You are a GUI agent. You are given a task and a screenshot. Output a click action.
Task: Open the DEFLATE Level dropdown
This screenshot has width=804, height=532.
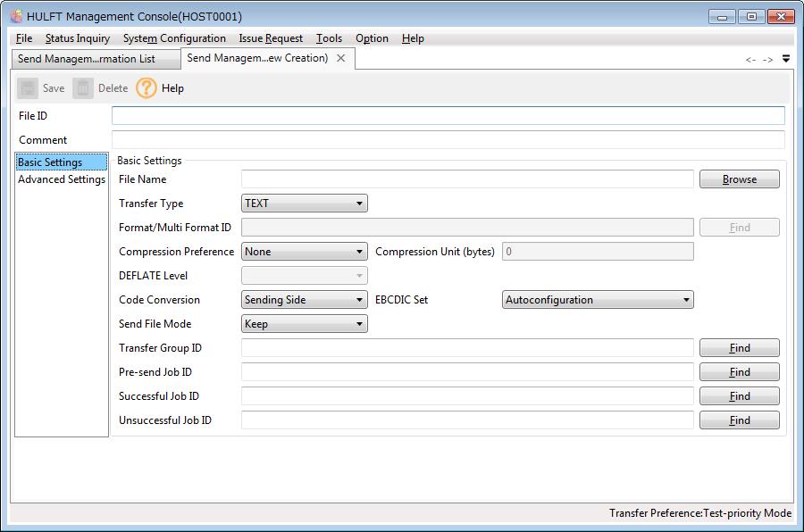click(304, 276)
